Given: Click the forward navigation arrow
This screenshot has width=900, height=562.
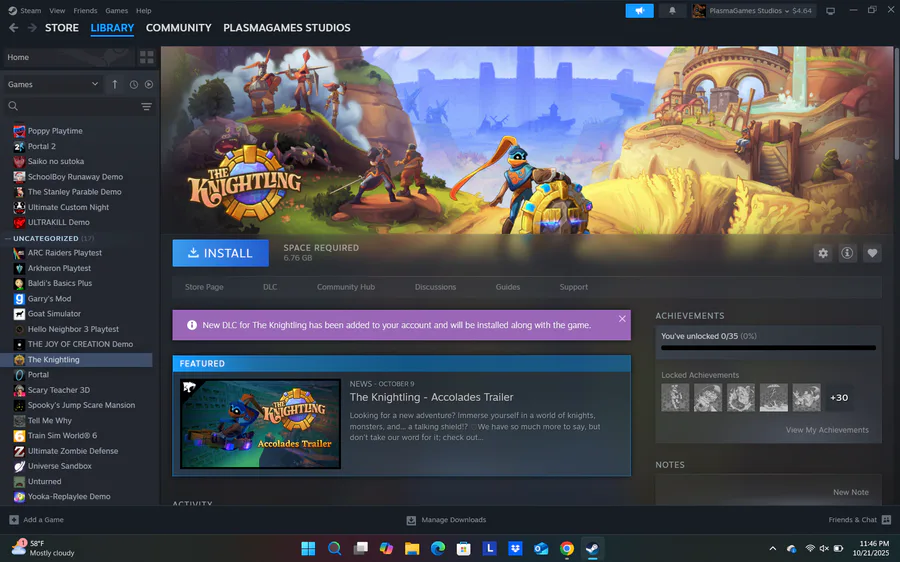Looking at the screenshot, I should pyautogui.click(x=32, y=28).
